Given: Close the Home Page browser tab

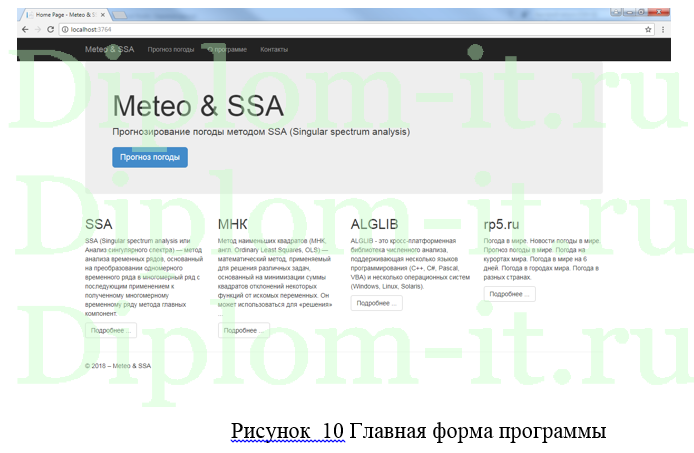Looking at the screenshot, I should coord(103,15).
